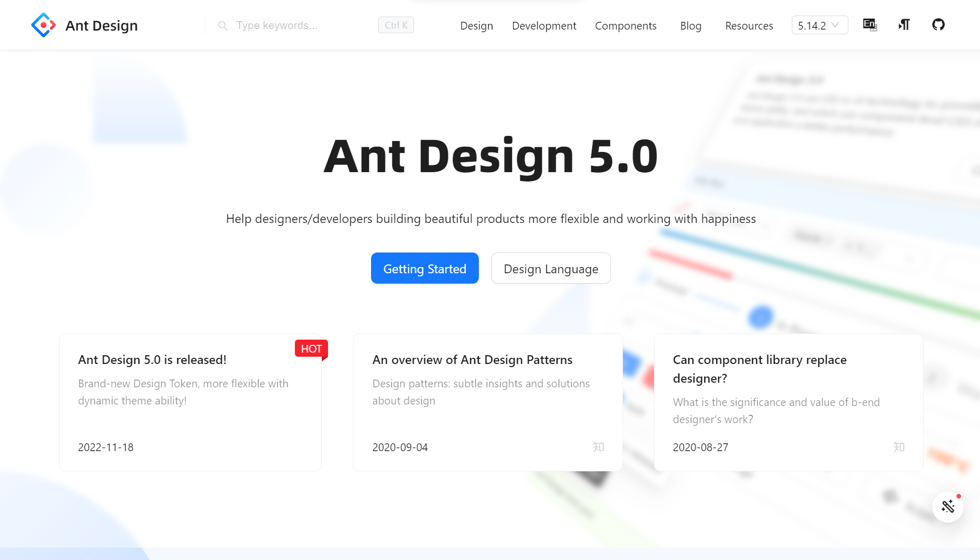The width and height of the screenshot is (980, 560).
Task: Open the 5.14.2 version dropdown
Action: (x=819, y=25)
